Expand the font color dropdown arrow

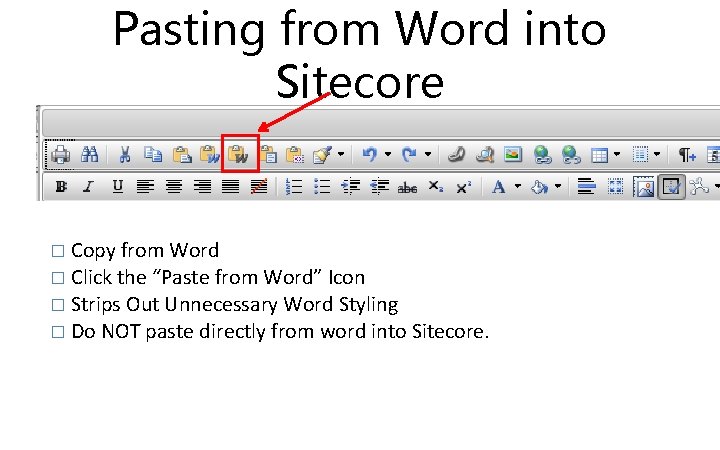pyautogui.click(x=518, y=186)
